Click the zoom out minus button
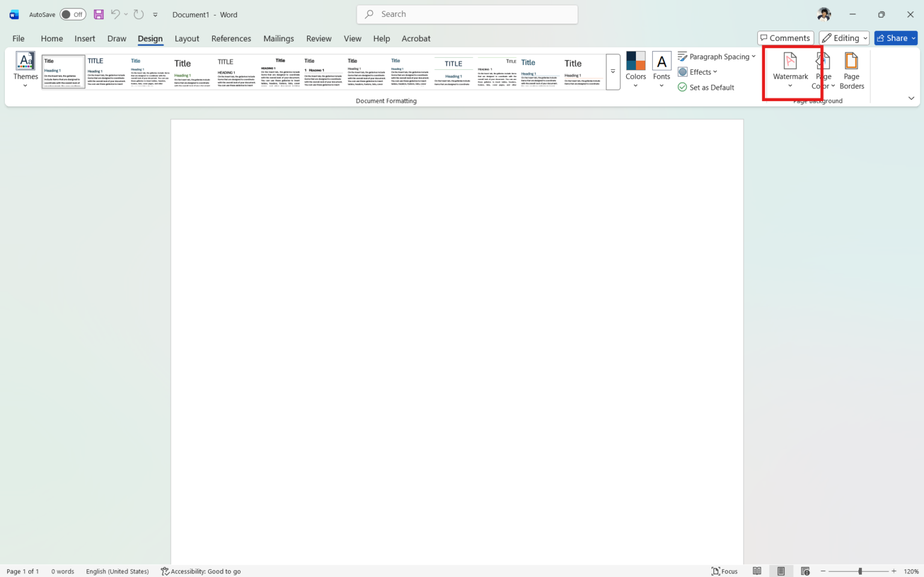The width and height of the screenshot is (924, 577). (x=824, y=571)
